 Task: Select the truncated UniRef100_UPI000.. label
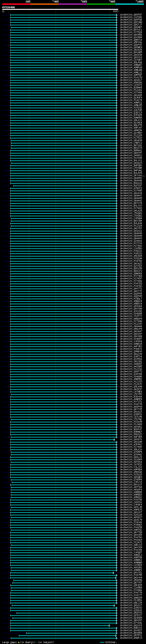click(132, 175)
